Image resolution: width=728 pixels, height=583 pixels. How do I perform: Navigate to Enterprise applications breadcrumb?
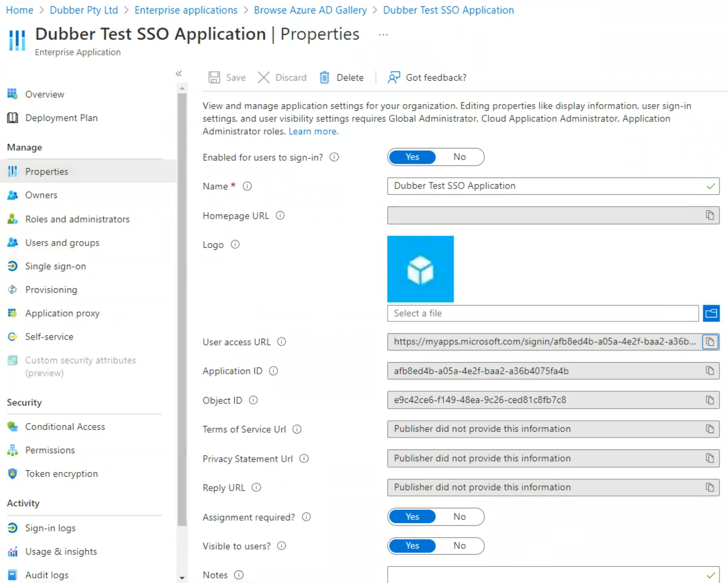(186, 10)
